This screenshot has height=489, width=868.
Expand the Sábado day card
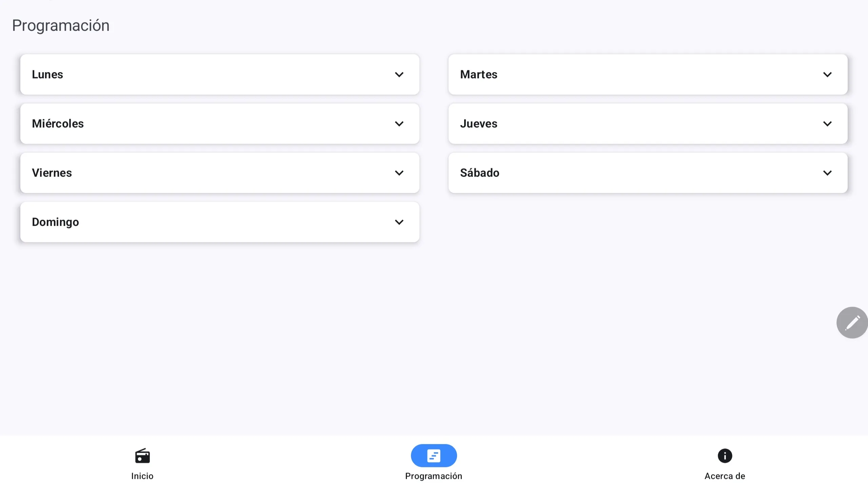click(x=631, y=173)
